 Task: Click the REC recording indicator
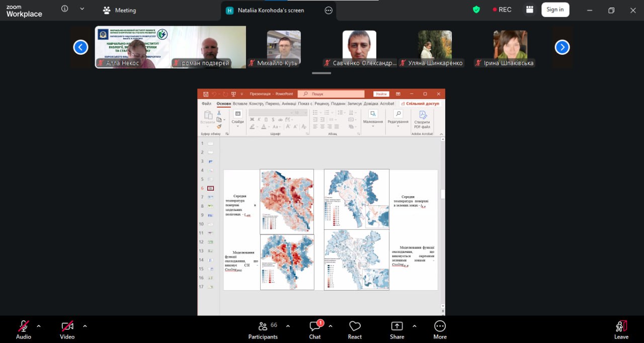[x=502, y=10]
